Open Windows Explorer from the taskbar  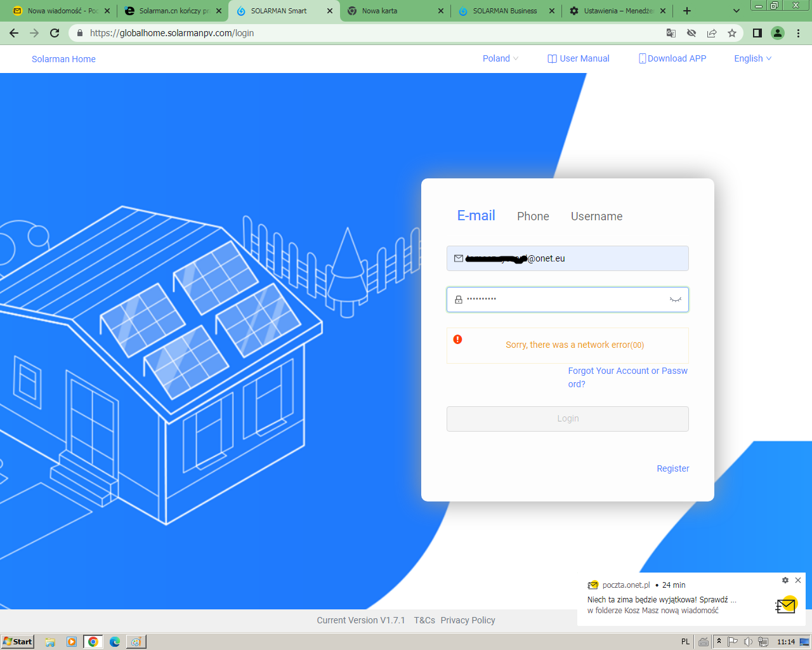click(50, 642)
